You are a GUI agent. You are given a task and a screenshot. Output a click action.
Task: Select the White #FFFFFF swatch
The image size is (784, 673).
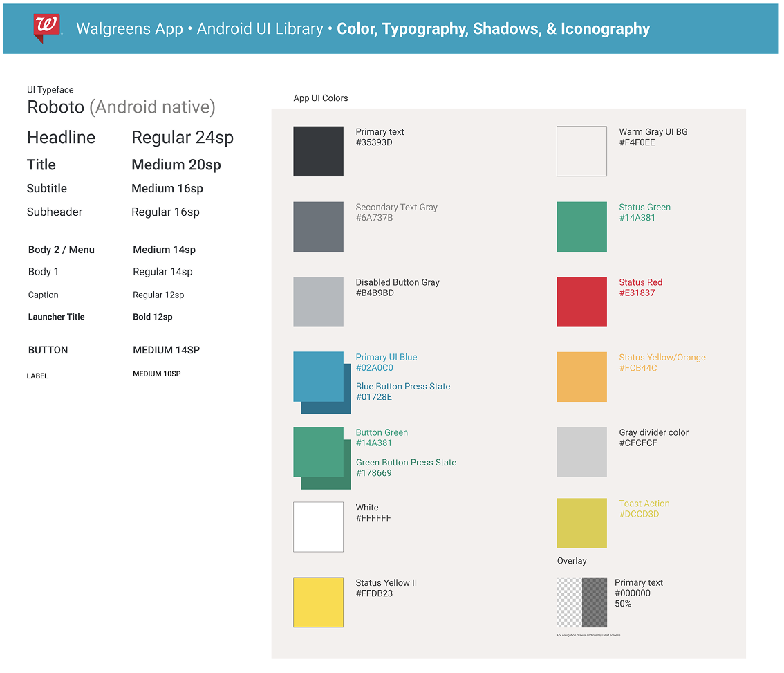pos(319,527)
